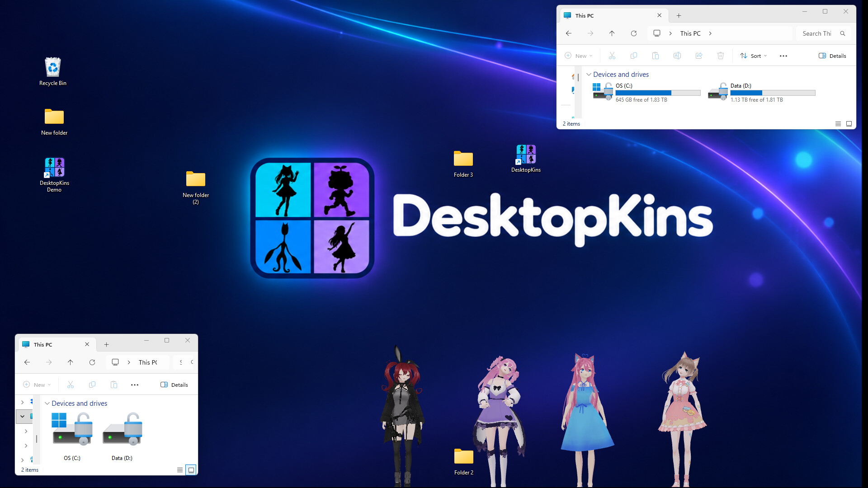Collapse Devices and drives in bottom window
868x488 pixels.
[x=47, y=404]
